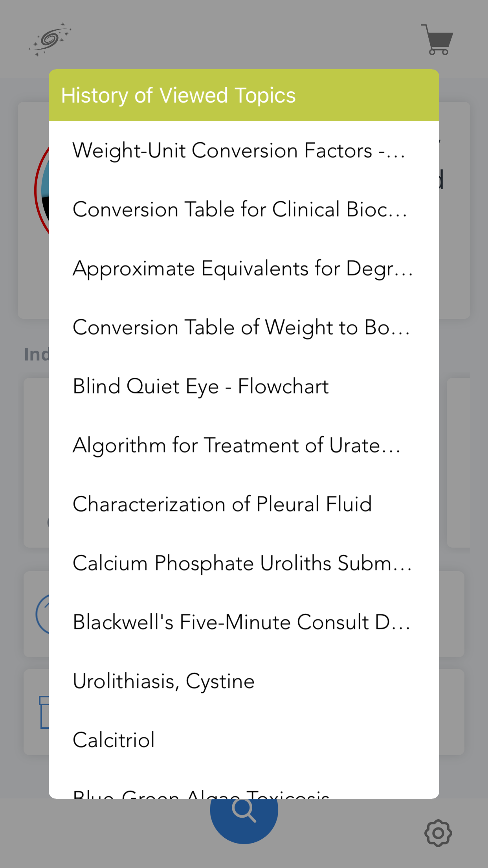Open Approximate Equivalents for Degrees topic
The image size is (488, 868).
coord(242,268)
